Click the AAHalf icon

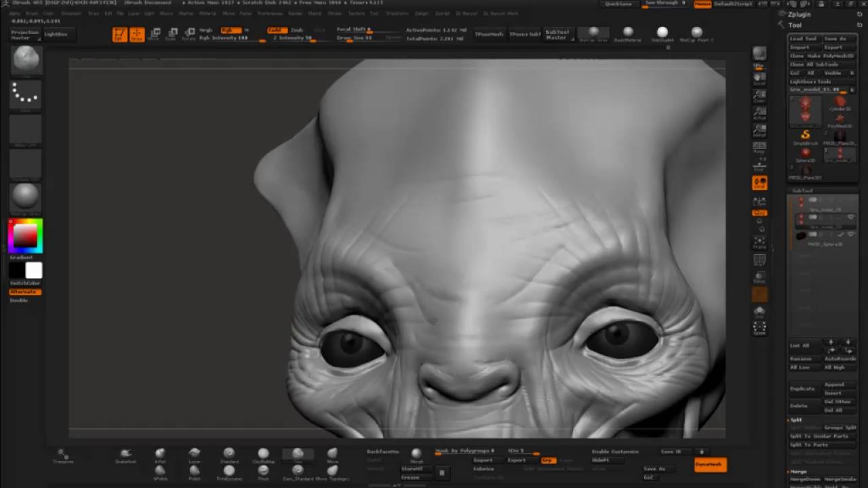point(759,130)
